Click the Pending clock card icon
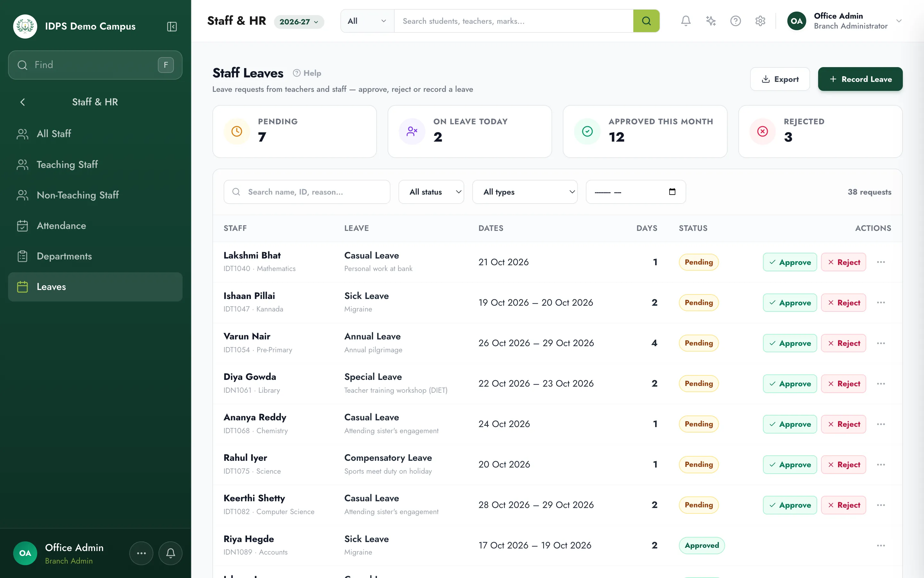924x578 pixels. pos(237,132)
